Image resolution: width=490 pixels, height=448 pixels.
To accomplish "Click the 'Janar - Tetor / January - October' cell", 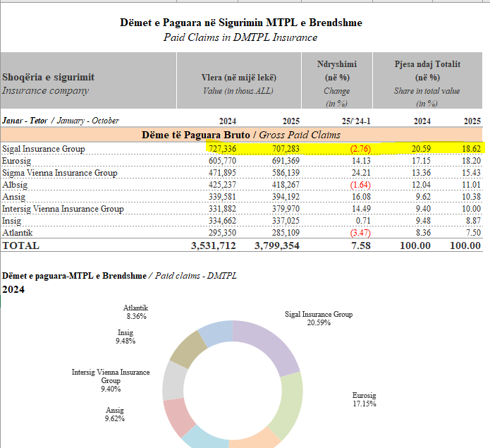I will click(61, 121).
